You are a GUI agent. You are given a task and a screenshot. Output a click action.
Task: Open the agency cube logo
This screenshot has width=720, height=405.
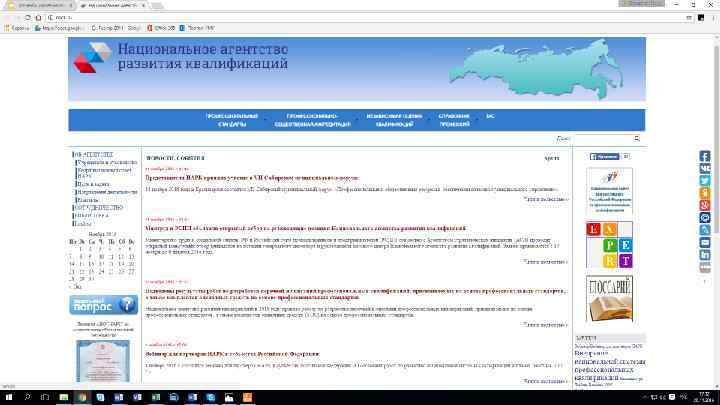(92, 57)
